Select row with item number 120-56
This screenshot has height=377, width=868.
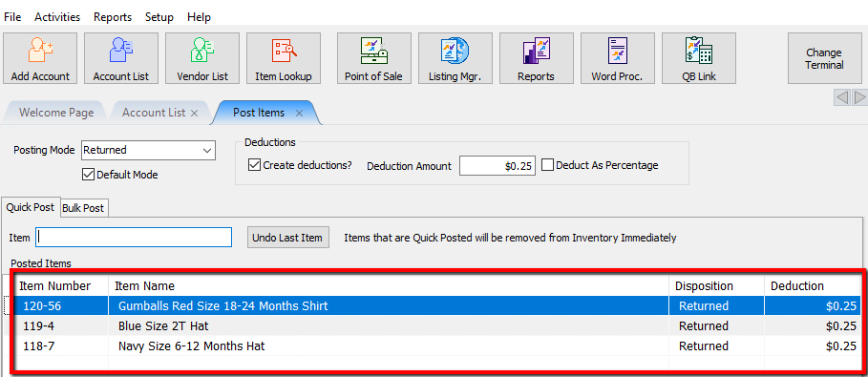(x=436, y=305)
